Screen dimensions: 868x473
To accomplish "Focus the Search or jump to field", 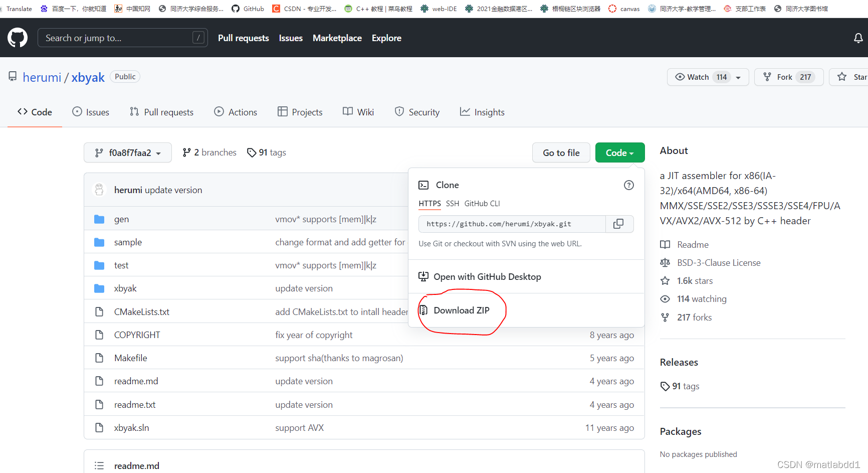I will point(123,38).
